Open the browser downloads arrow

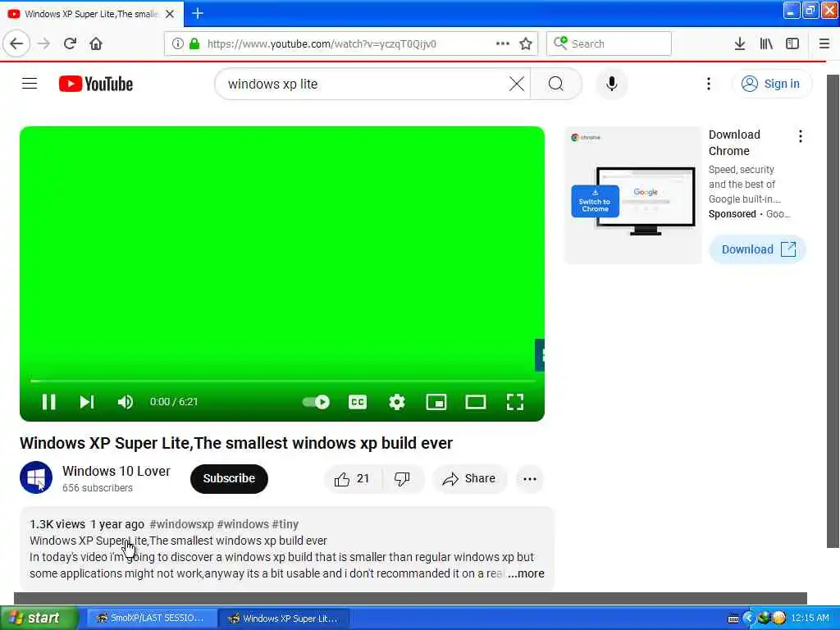click(x=739, y=43)
